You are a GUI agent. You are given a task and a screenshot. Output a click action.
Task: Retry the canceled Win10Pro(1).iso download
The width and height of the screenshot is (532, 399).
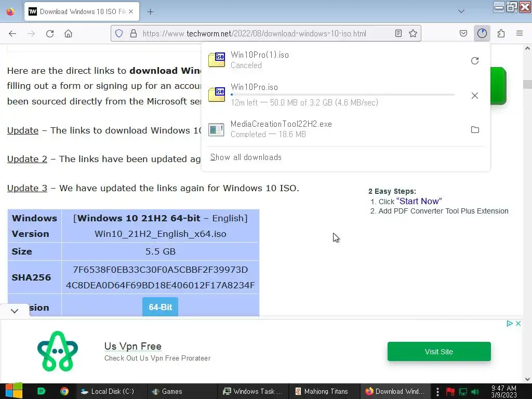475,60
